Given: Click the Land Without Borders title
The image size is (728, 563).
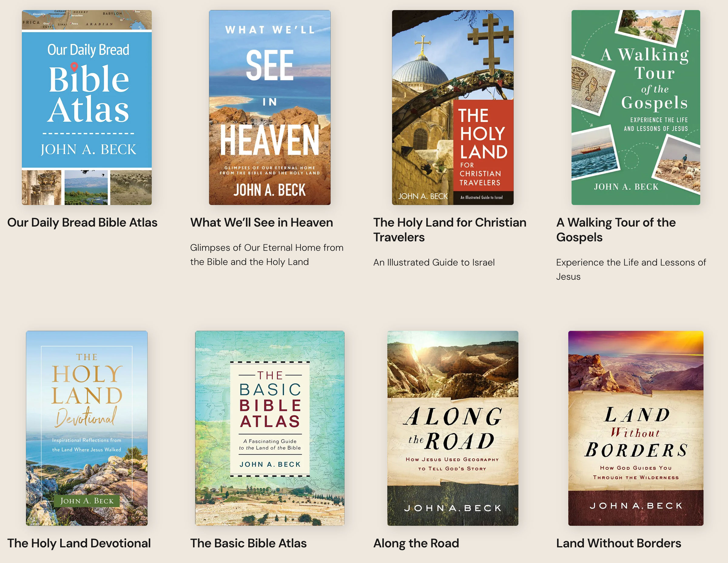Looking at the screenshot, I should 619,543.
